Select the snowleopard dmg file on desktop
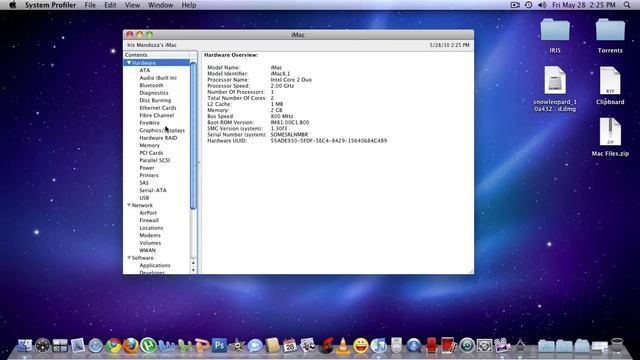 555,89
